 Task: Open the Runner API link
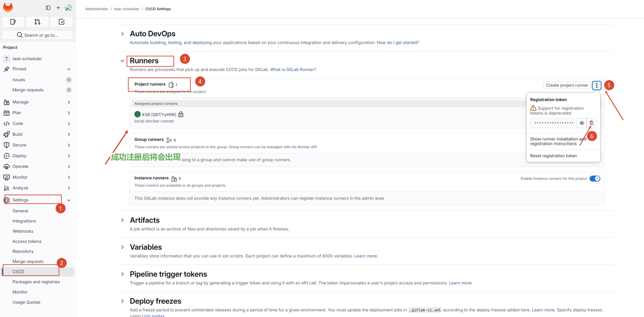pos(307,147)
